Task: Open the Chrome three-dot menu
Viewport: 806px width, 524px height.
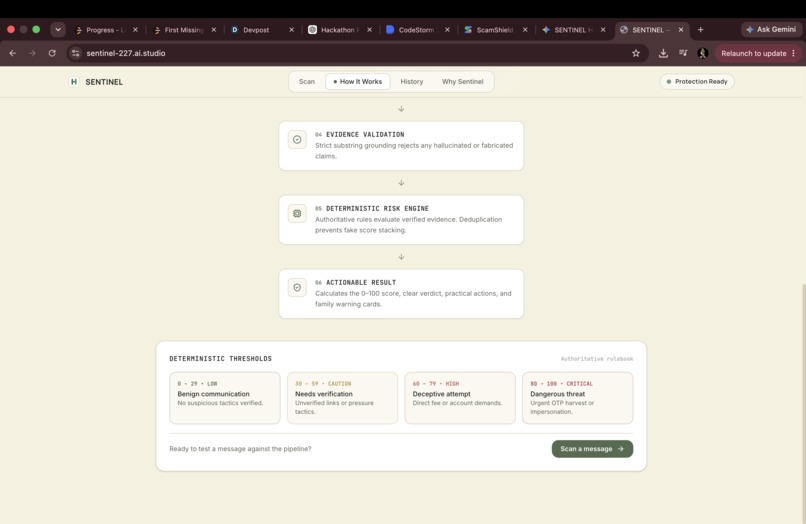Action: click(x=794, y=53)
